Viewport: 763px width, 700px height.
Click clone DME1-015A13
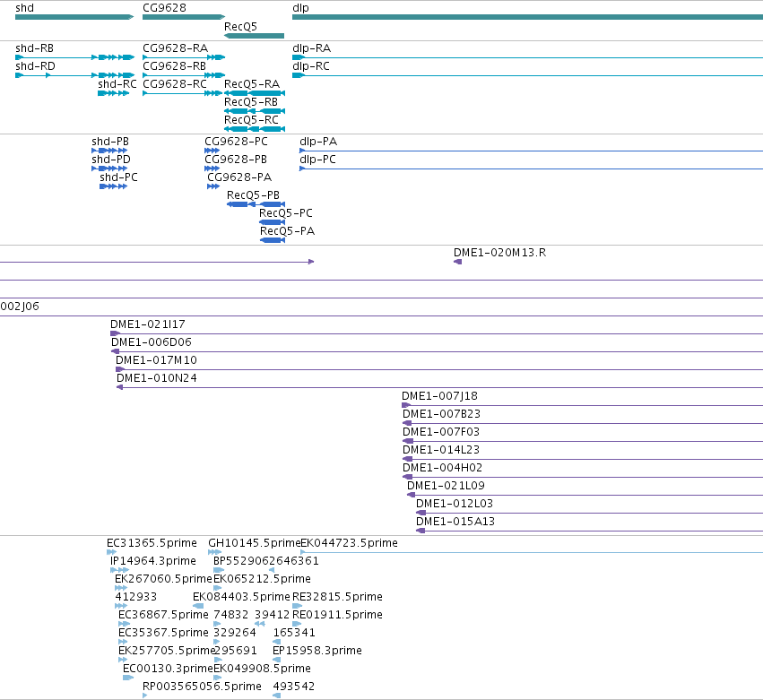[x=589, y=531]
